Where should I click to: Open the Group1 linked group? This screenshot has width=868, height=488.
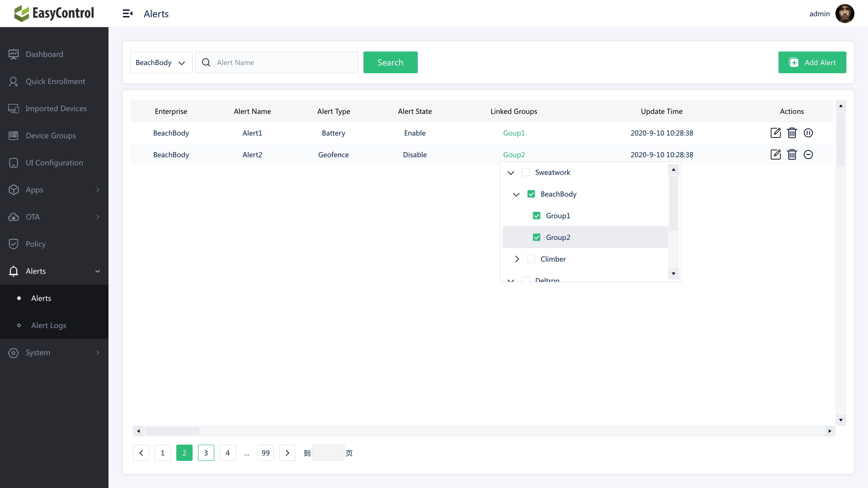pos(514,133)
